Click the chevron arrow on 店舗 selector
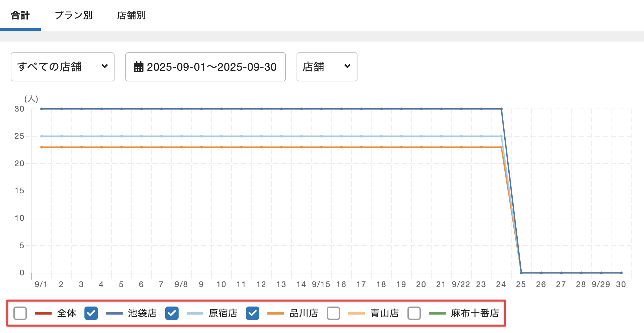 (x=347, y=66)
